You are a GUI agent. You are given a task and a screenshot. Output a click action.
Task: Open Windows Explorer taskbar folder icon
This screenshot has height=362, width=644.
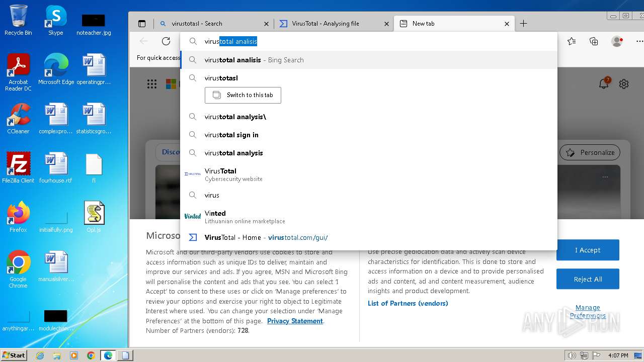57,355
